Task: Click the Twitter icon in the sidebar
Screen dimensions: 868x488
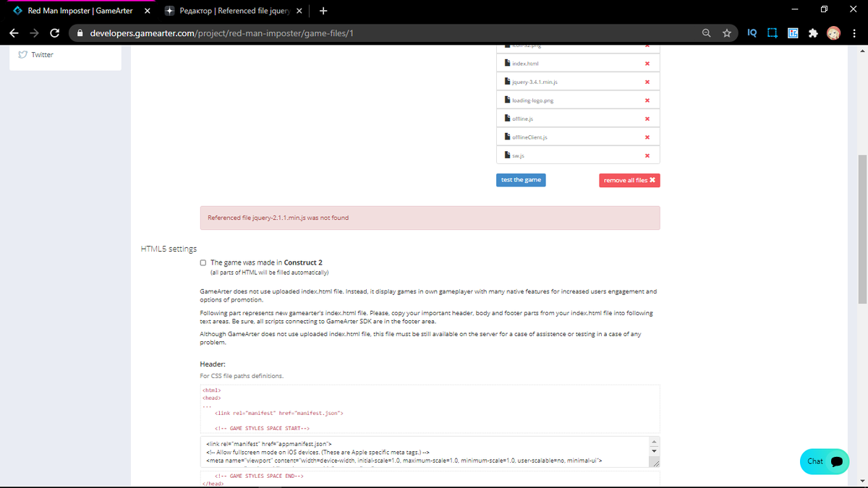Action: point(23,54)
